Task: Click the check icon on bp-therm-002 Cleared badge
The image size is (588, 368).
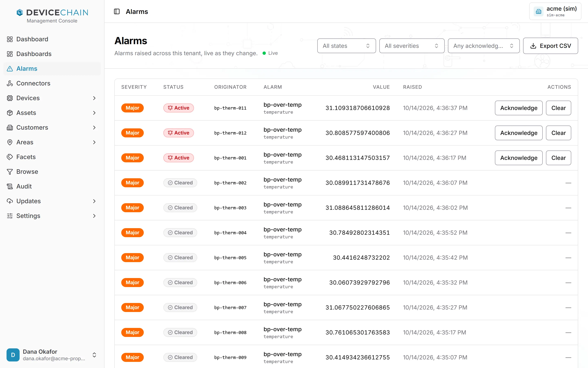Action: [x=170, y=183]
